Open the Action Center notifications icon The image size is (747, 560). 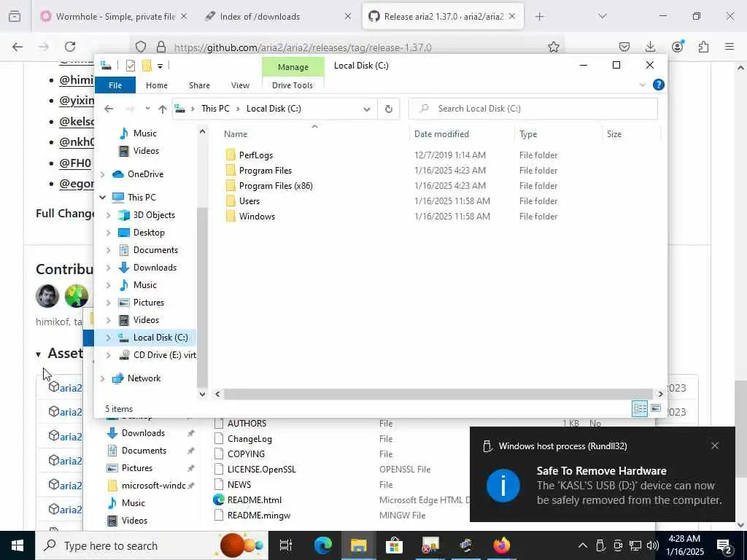(724, 545)
